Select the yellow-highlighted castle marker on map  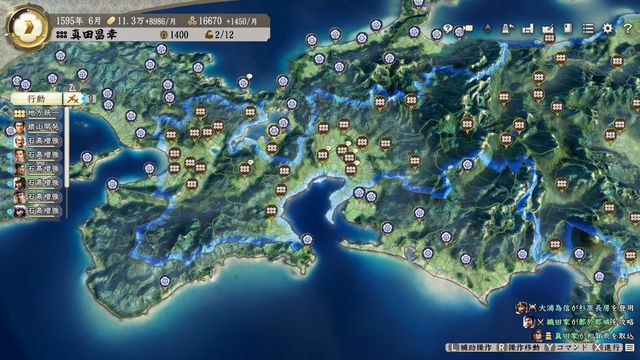coord(273,132)
